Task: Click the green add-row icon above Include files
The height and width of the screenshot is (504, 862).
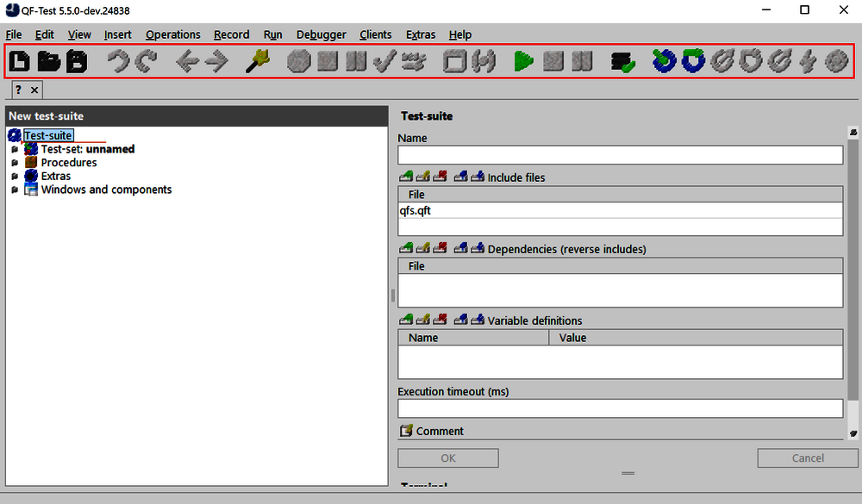Action: (x=406, y=177)
